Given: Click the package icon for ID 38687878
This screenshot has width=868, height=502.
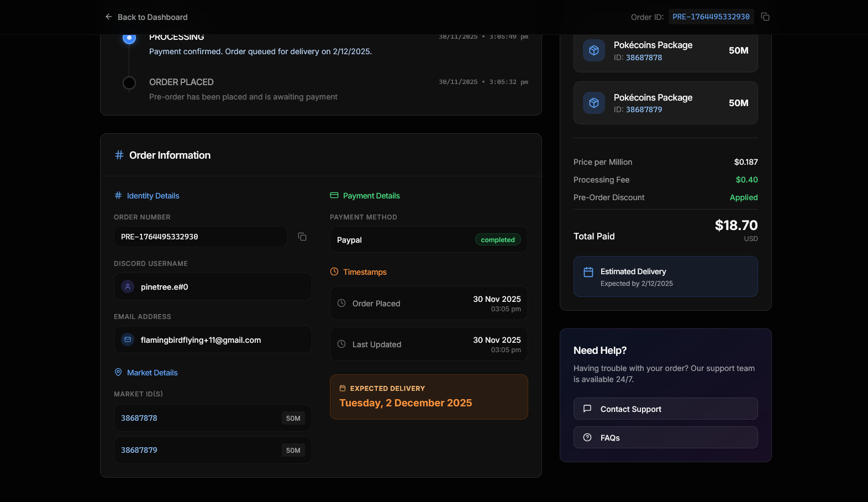Looking at the screenshot, I should (x=594, y=50).
